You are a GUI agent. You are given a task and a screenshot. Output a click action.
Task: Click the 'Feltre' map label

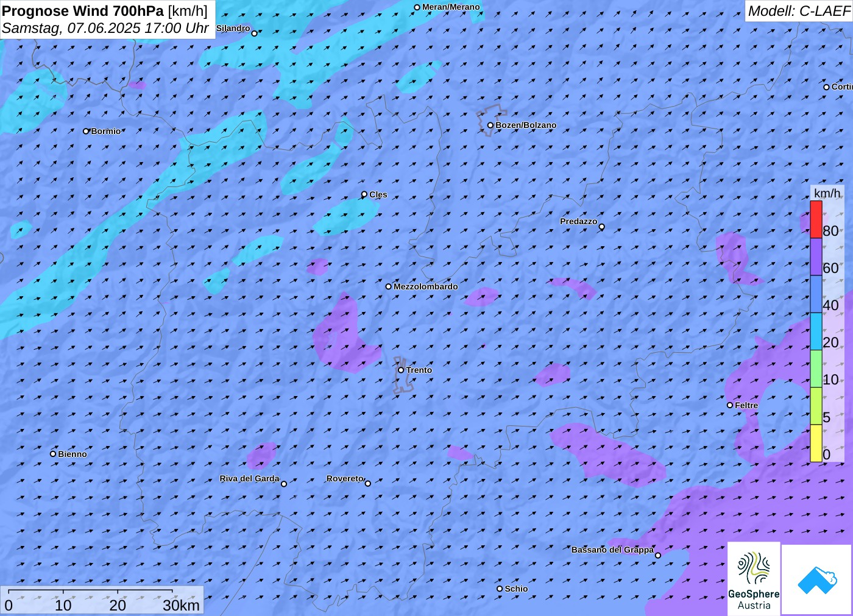click(x=746, y=405)
